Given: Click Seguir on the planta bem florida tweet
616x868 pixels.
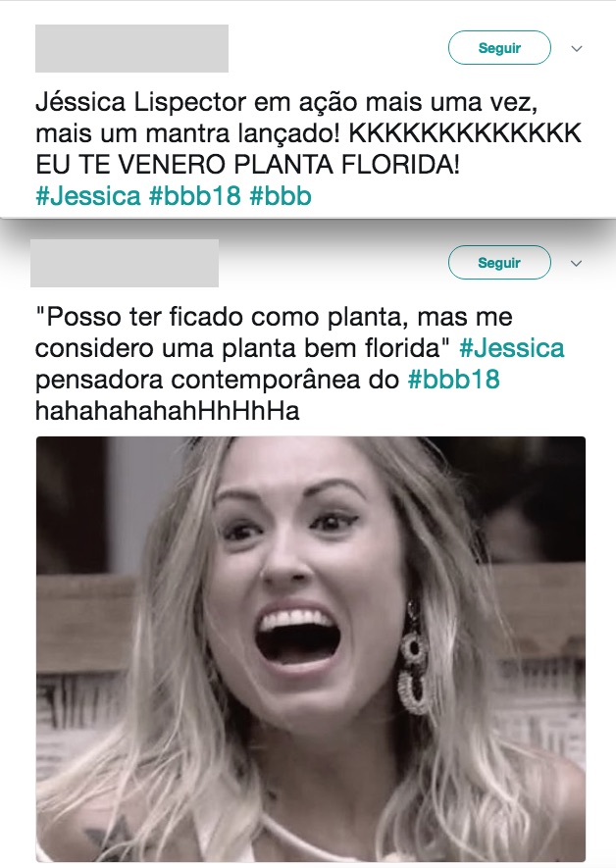Looking at the screenshot, I should coord(499,263).
